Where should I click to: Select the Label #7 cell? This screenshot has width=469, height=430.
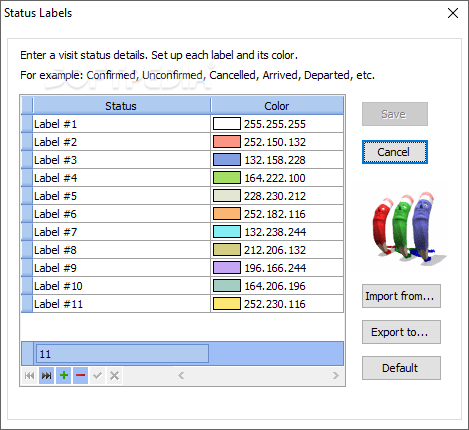point(122,232)
